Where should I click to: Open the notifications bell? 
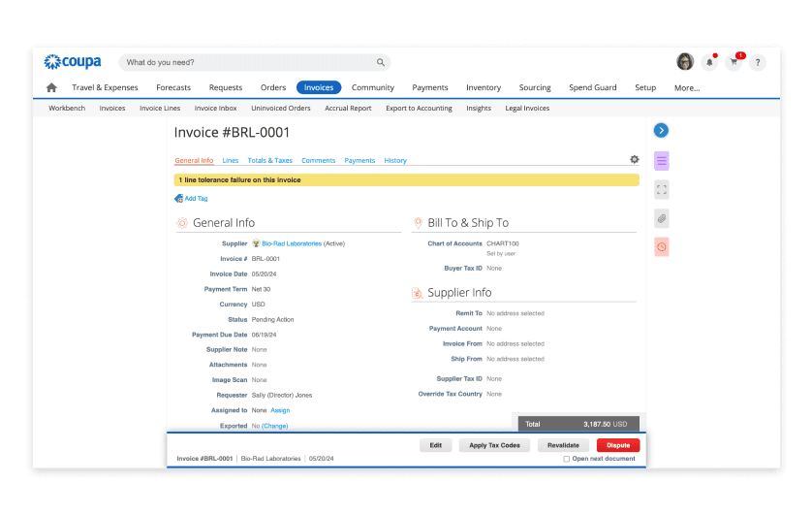point(710,62)
